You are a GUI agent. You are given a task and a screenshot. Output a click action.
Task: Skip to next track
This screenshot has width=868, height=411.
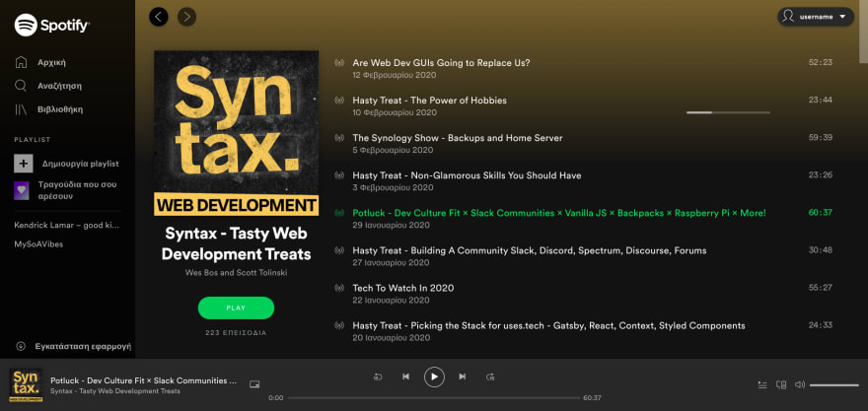coord(463,377)
